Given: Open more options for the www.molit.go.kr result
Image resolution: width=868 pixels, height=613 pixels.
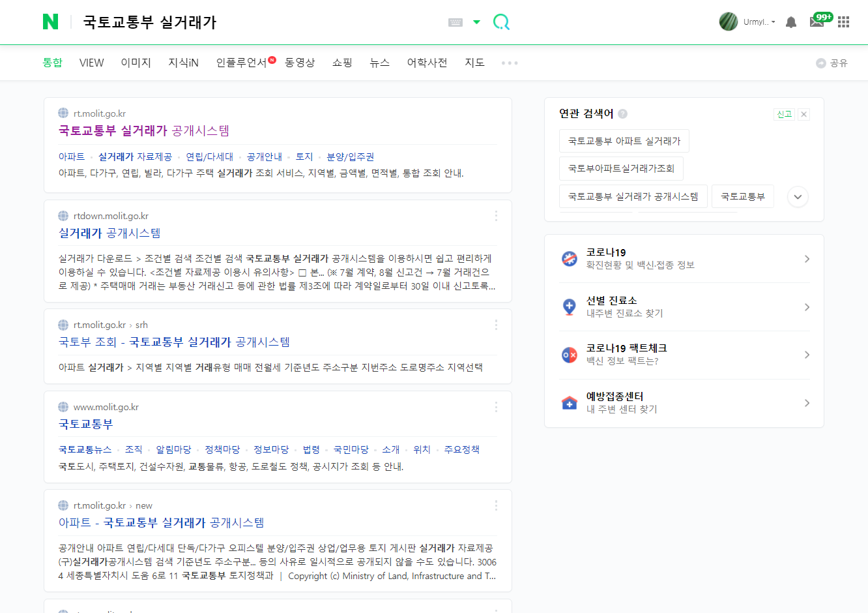Looking at the screenshot, I should (x=496, y=407).
